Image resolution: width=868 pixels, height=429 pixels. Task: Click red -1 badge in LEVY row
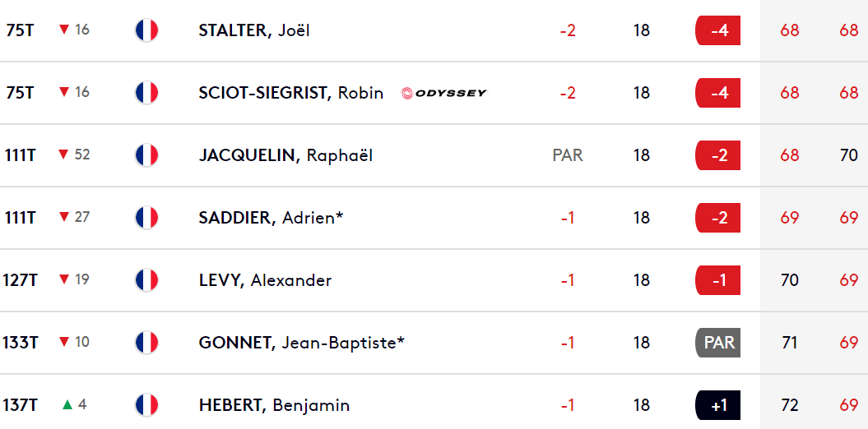tap(718, 280)
